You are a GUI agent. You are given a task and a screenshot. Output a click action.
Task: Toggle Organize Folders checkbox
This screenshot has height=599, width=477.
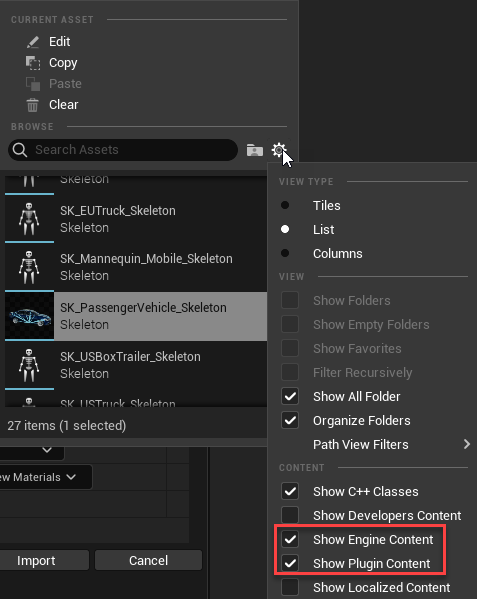pyautogui.click(x=290, y=421)
